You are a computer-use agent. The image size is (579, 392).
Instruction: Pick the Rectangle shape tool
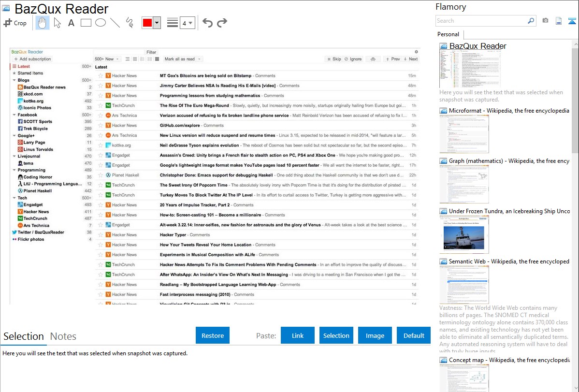[x=86, y=23]
